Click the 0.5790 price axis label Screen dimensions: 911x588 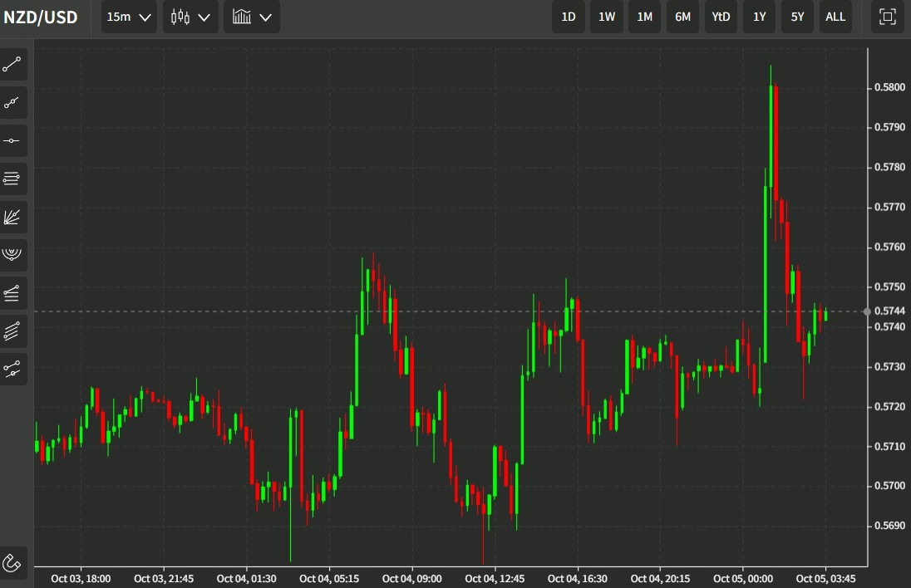pyautogui.click(x=889, y=127)
